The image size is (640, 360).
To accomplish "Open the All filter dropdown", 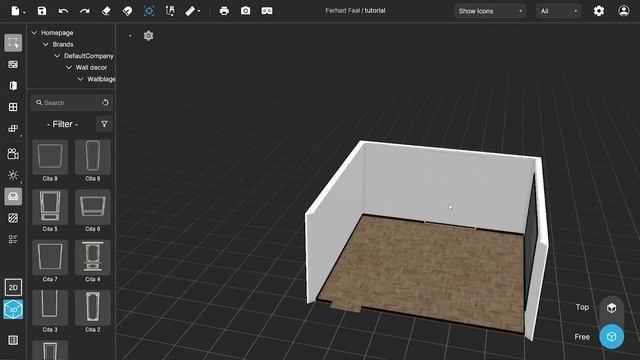I will click(558, 11).
